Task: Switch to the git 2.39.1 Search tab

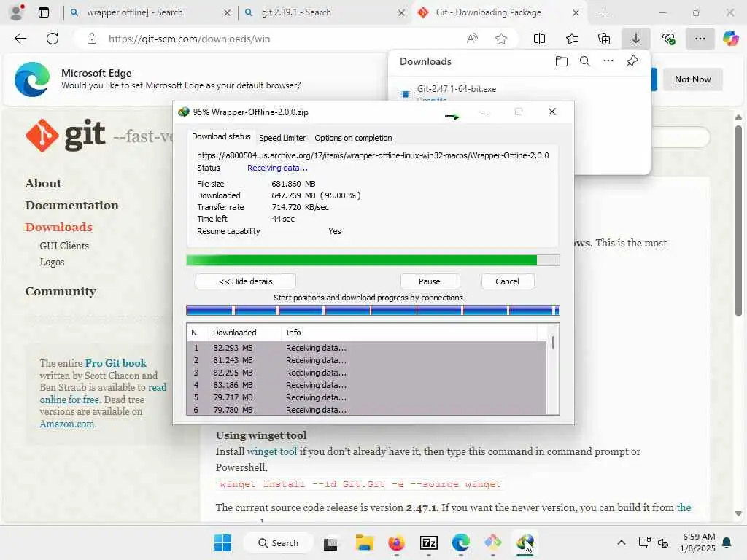Action: click(296, 12)
